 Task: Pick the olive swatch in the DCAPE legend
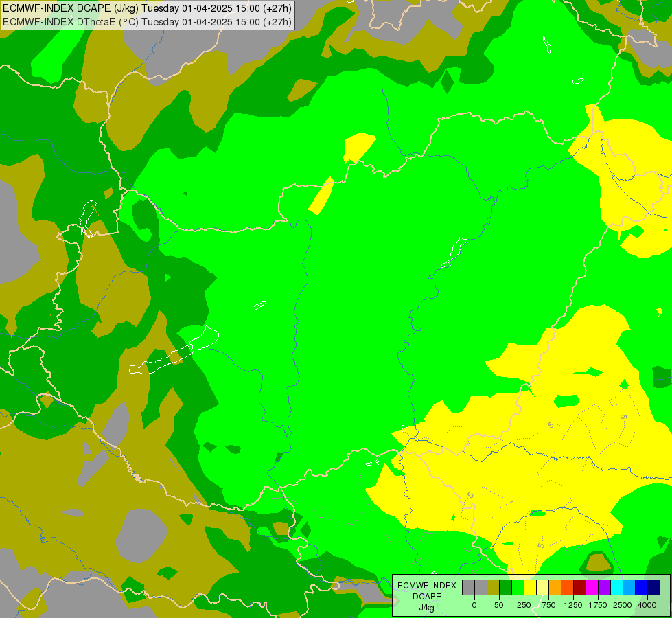[x=493, y=588]
